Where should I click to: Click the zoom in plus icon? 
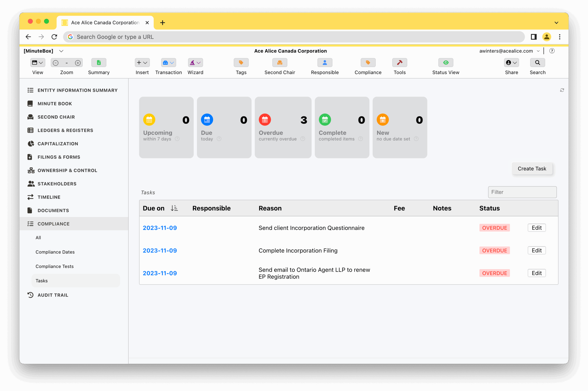(x=78, y=63)
